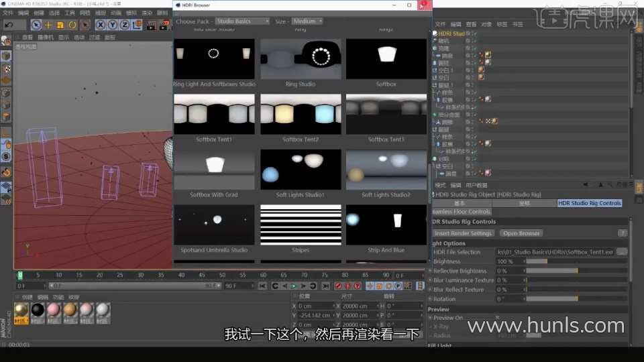Select HDRI Studio object in Object Manager

(451, 34)
